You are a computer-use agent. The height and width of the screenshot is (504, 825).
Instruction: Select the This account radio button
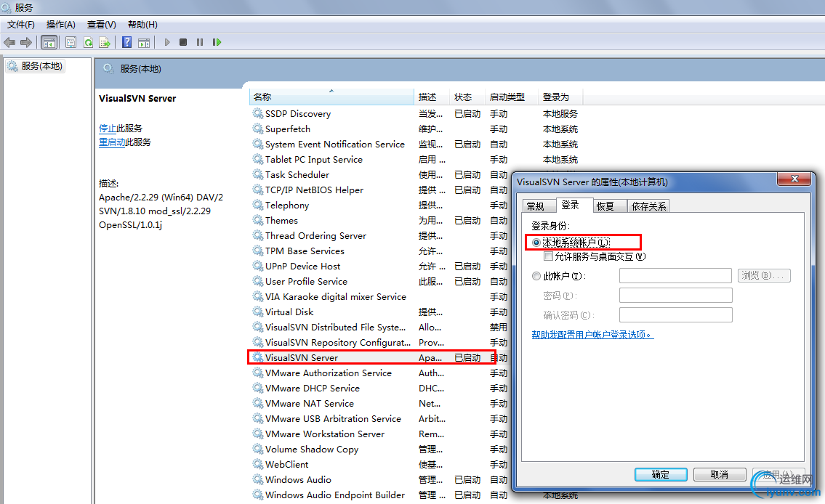536,276
